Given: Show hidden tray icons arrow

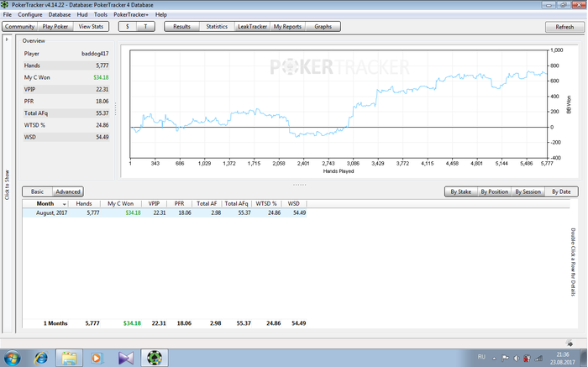Looking at the screenshot, I should tap(494, 359).
